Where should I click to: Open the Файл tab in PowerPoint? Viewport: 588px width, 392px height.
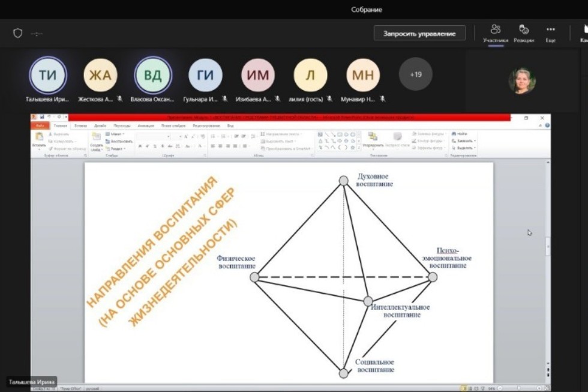pyautogui.click(x=41, y=126)
